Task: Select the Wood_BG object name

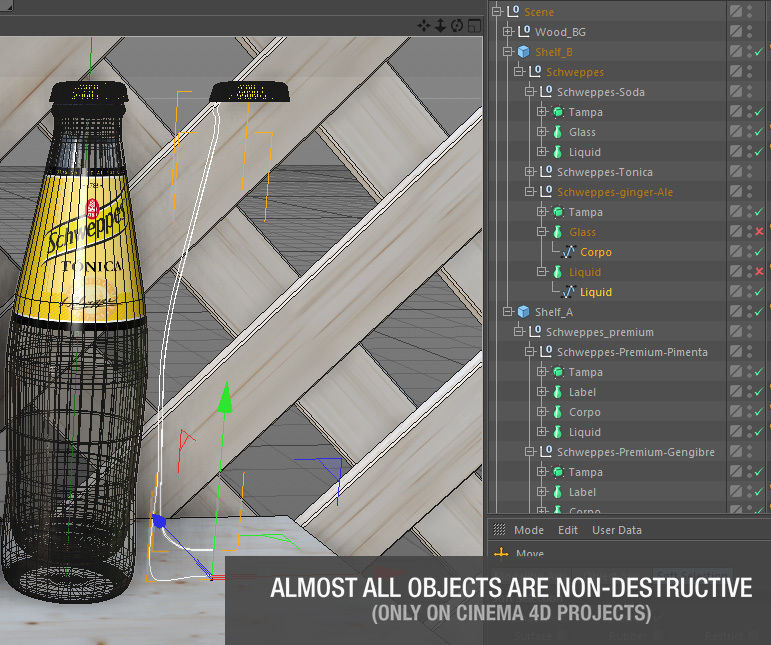Action: (560, 32)
